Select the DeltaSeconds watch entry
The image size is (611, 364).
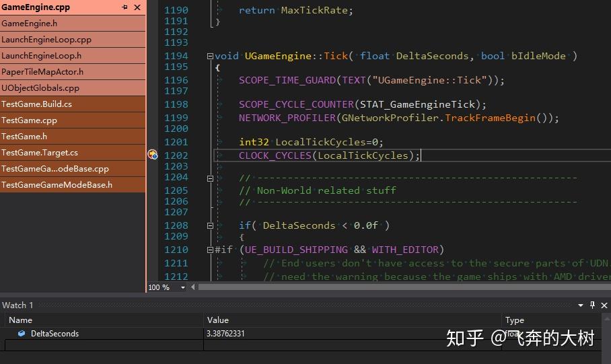click(x=55, y=334)
